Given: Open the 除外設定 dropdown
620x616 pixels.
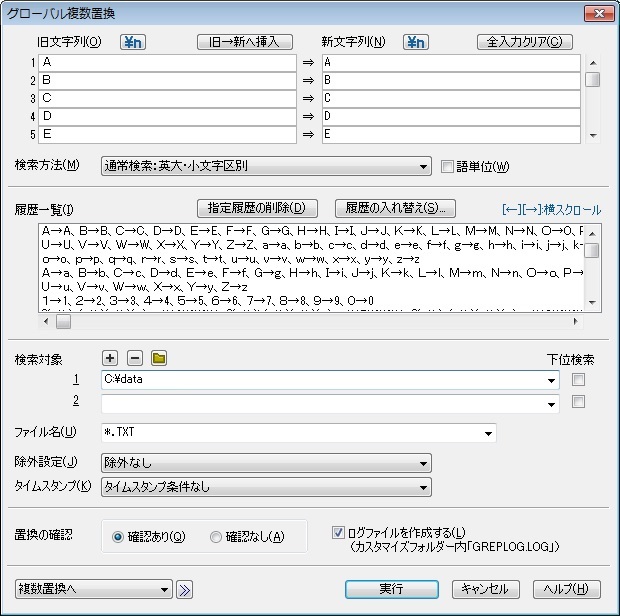Looking at the screenshot, I should click(x=266, y=463).
